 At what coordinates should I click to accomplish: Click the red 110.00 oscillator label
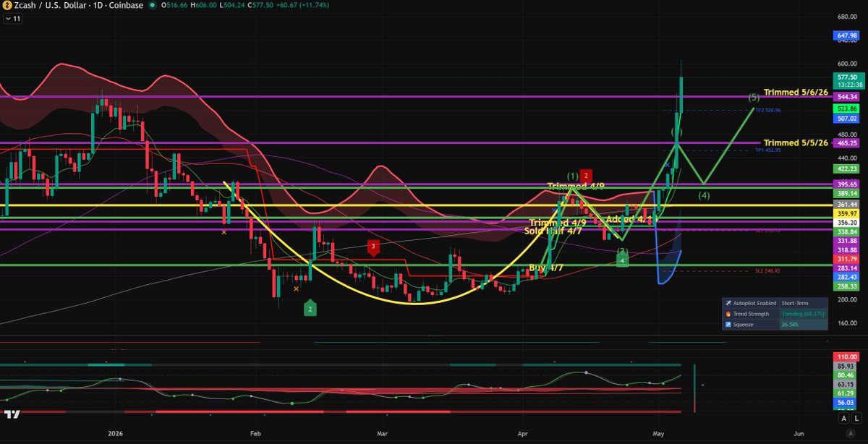pyautogui.click(x=847, y=357)
